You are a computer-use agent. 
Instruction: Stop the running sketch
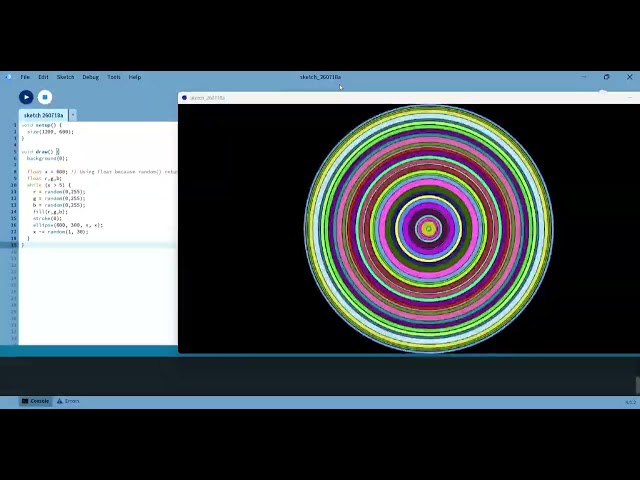point(45,97)
